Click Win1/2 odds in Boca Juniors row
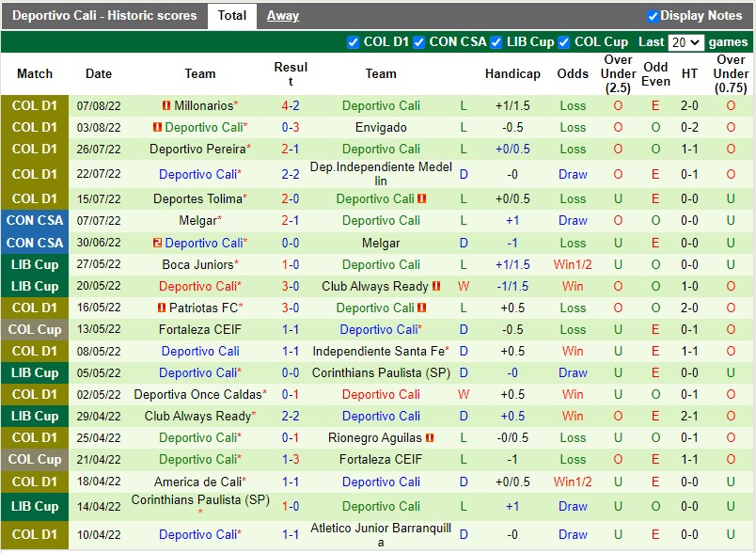 (x=573, y=264)
